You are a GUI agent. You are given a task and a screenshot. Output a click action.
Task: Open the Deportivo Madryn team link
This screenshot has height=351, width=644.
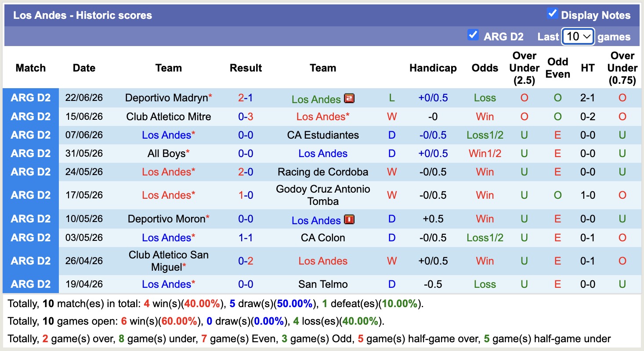click(166, 98)
